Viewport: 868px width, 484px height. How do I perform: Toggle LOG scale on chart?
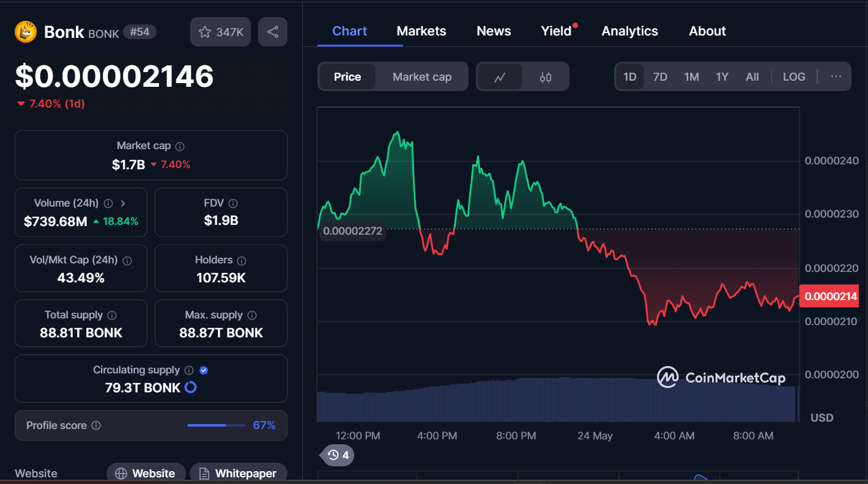[794, 77]
